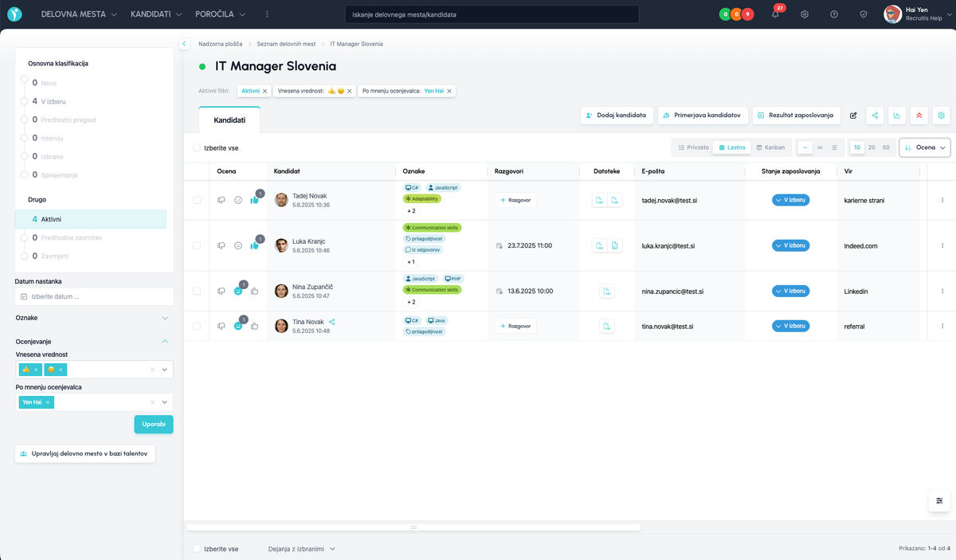Open row menu for Tadej Novak
Image resolution: width=956 pixels, height=560 pixels.
coord(942,200)
